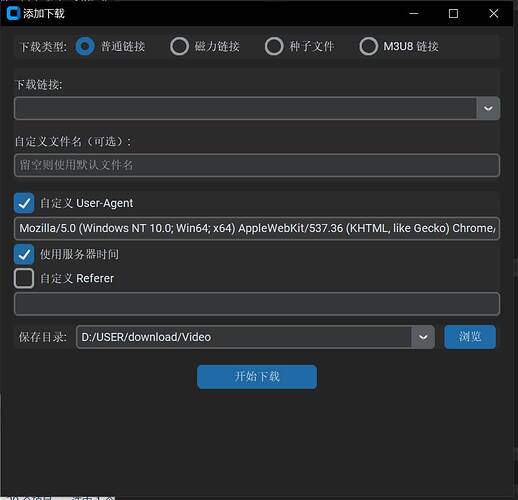
Task: Choose the 种子文件 radio option
Action: 274,46
